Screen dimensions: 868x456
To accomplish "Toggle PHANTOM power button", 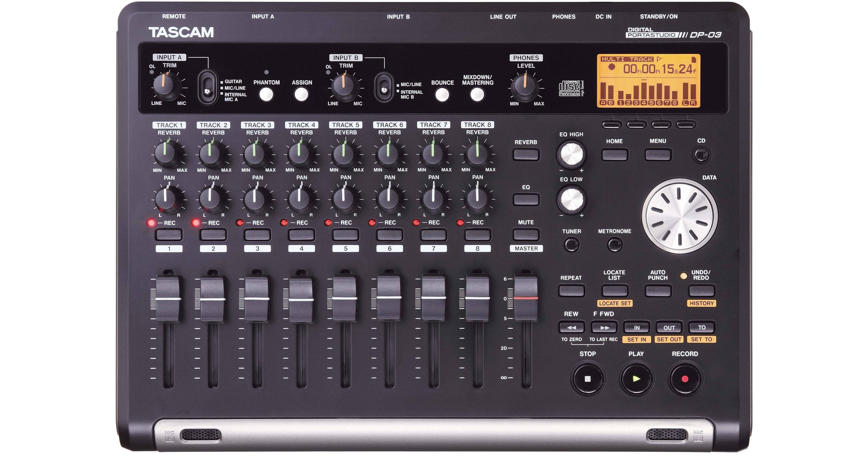I will (266, 95).
